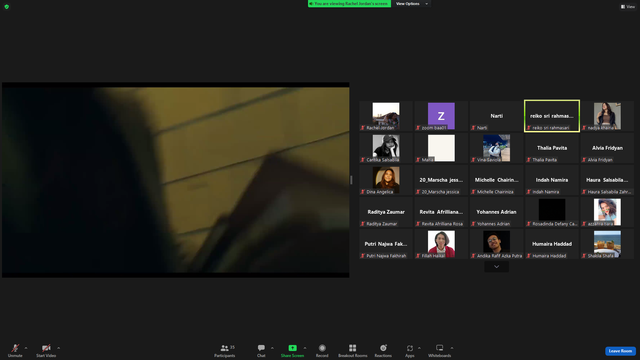Select Thalia Pavita's participant tile
Image resolution: width=640 pixels, height=360 pixels.
click(x=552, y=148)
